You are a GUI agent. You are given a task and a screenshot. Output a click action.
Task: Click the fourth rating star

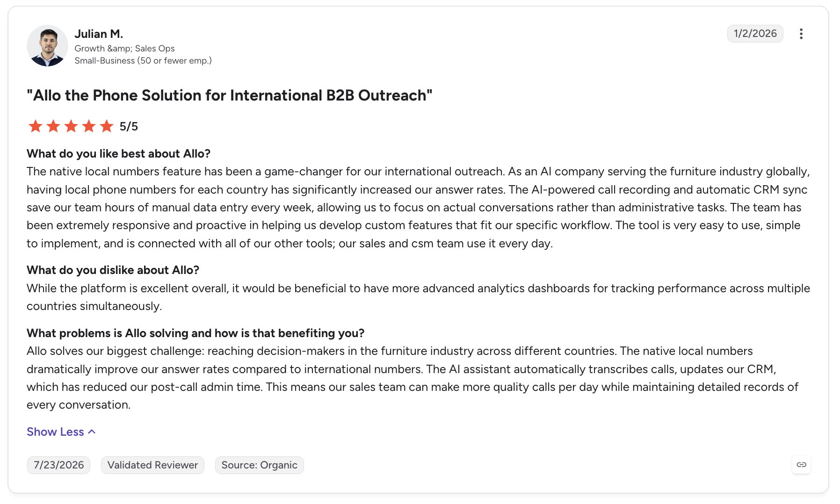[x=89, y=126]
